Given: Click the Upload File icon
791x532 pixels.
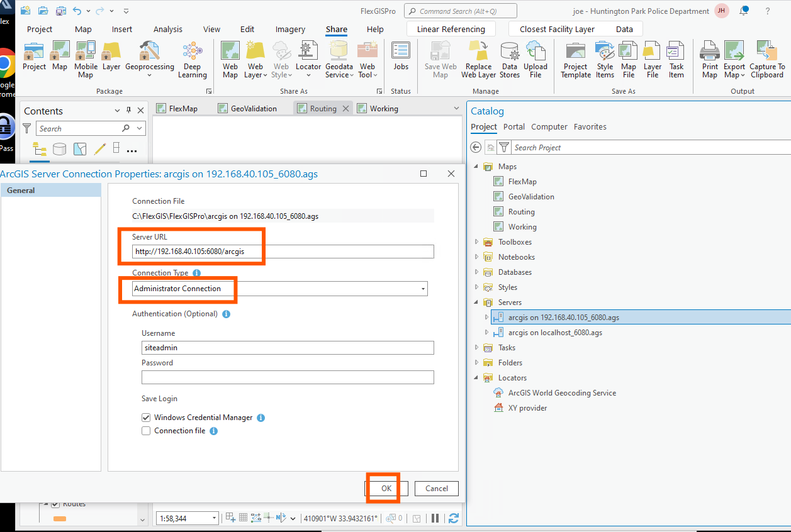Looking at the screenshot, I should tap(536, 60).
